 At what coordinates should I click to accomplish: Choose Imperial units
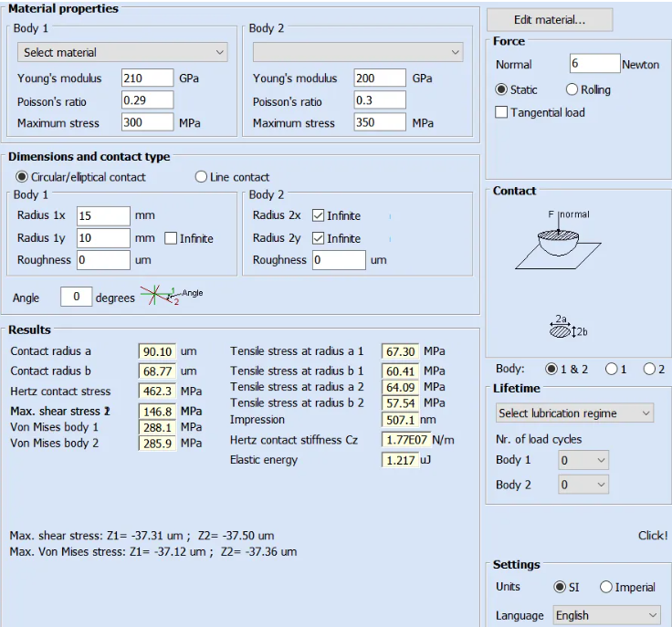[x=627, y=587]
